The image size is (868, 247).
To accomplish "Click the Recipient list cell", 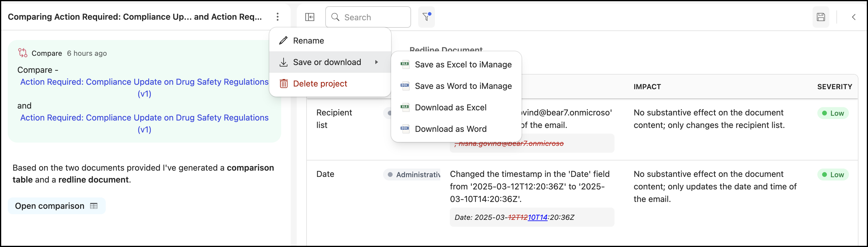I will [x=334, y=118].
